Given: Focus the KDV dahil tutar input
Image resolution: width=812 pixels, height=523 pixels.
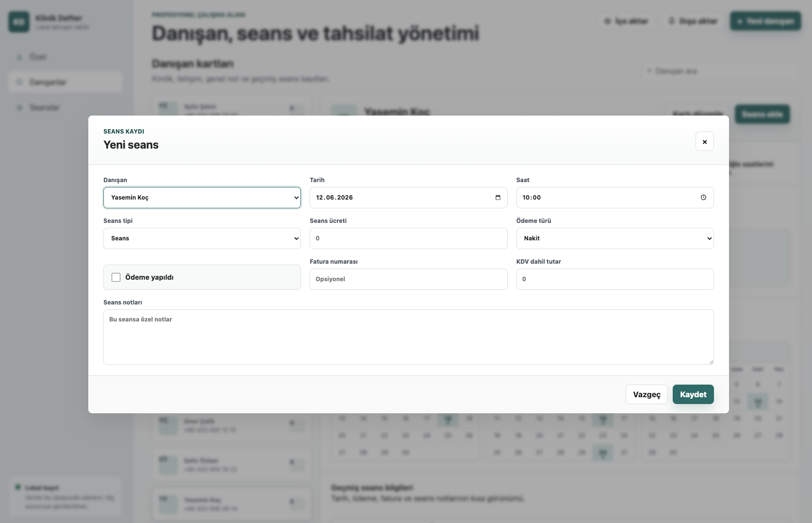Looking at the screenshot, I should point(614,279).
